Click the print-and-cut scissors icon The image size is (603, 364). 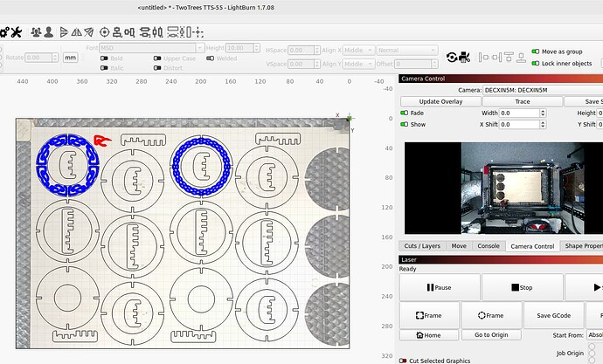[465, 58]
